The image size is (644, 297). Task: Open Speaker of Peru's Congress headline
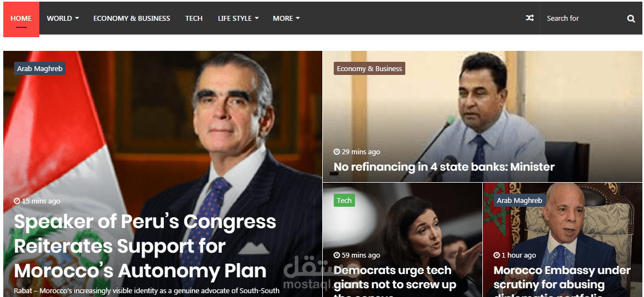[x=145, y=246]
